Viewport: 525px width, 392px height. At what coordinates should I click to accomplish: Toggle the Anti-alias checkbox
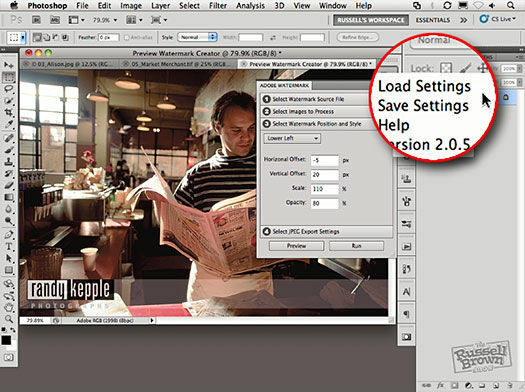(x=127, y=37)
